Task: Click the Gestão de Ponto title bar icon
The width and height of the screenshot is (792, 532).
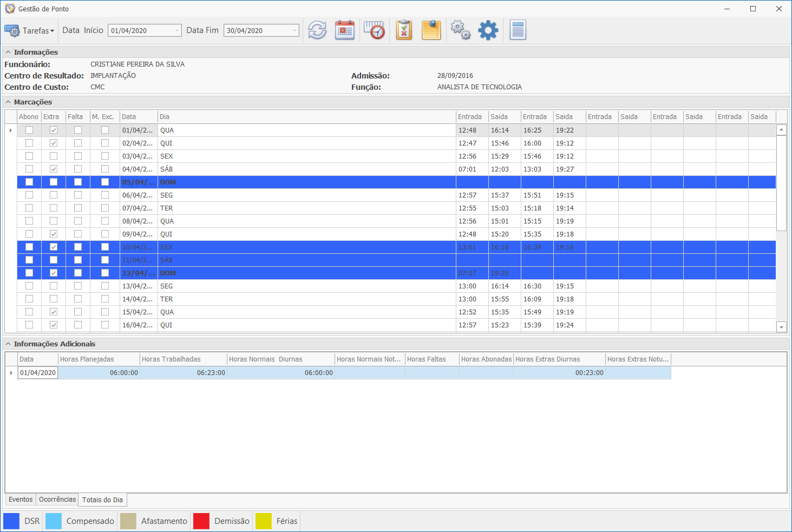Action: click(10, 9)
